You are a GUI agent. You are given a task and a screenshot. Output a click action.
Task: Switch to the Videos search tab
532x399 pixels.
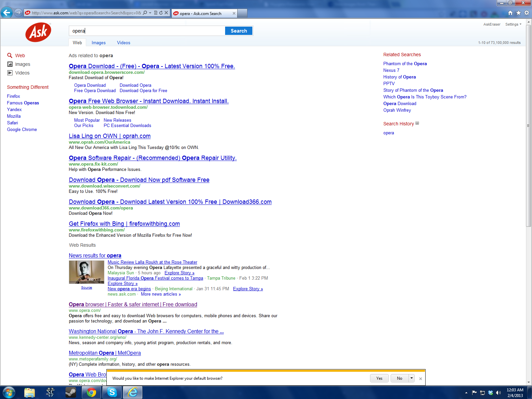coord(124,43)
